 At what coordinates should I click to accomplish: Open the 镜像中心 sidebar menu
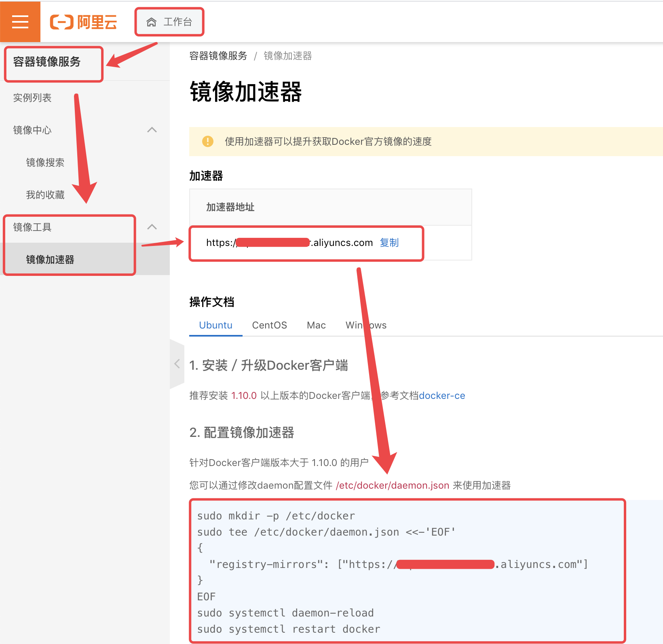(32, 130)
